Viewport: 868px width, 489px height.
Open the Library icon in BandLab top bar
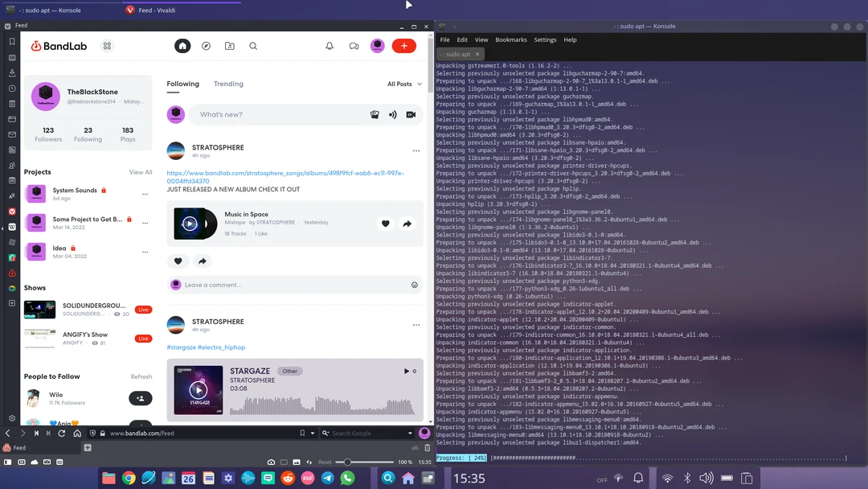(229, 46)
